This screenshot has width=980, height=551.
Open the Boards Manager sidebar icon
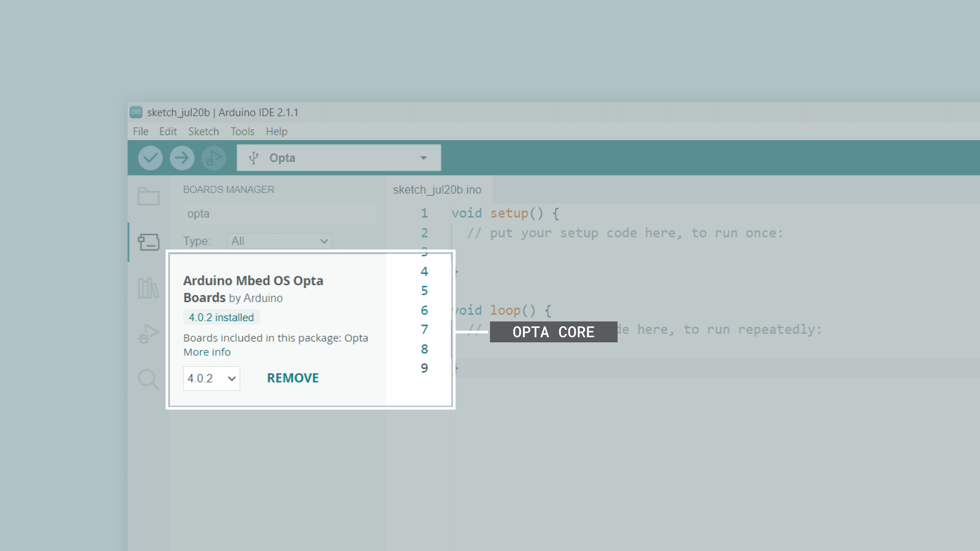click(148, 242)
